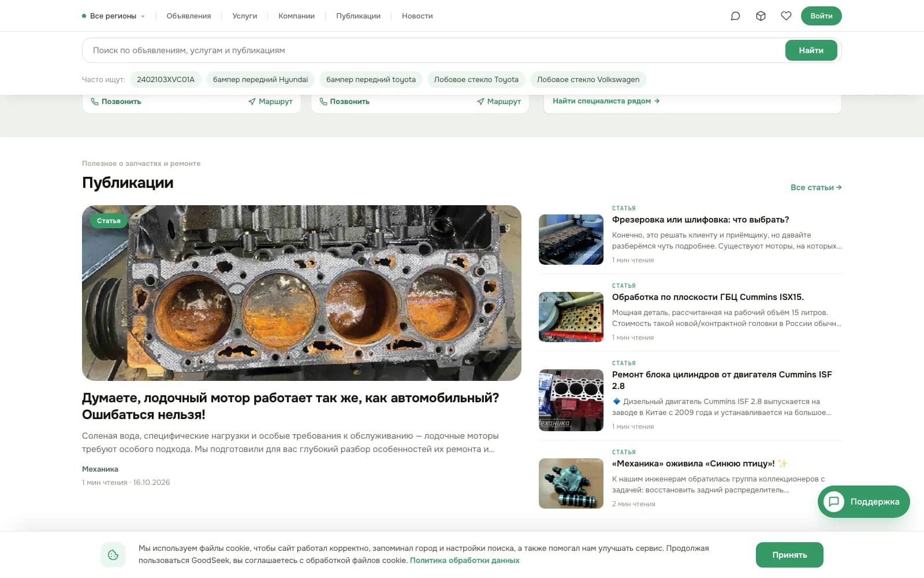
Task: Select бампер передний toyota suggestion chip
Action: pos(371,80)
